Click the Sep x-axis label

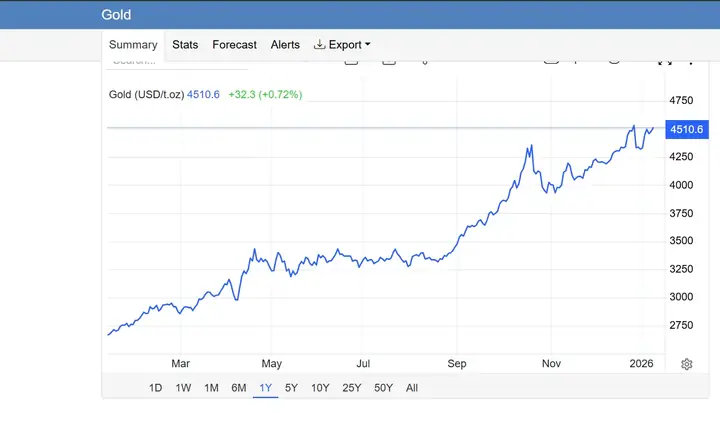(x=457, y=363)
